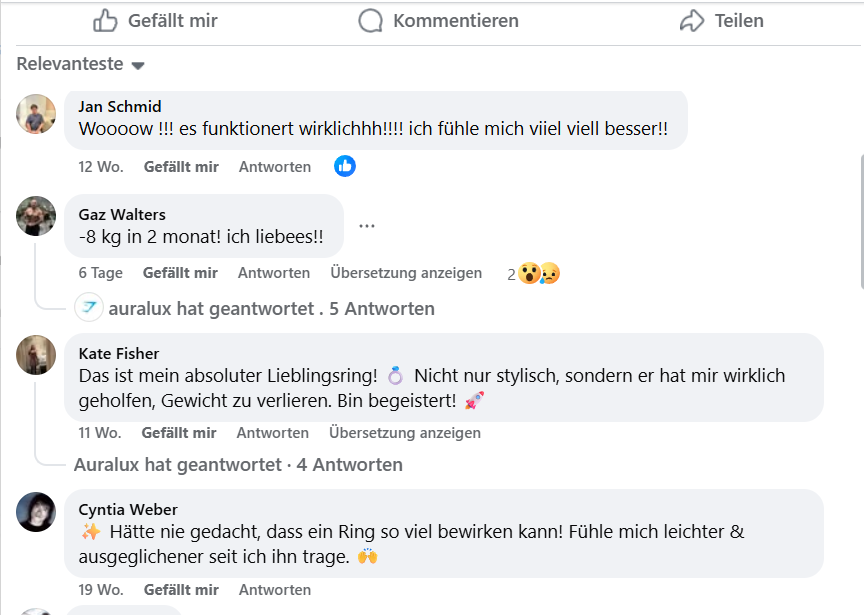This screenshot has width=864, height=615.
Task: Reply to Jan Schmid's comment with Antworten
Action: 275,167
